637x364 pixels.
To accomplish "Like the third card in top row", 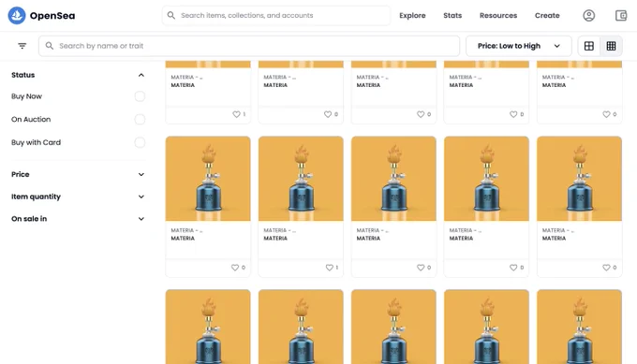I will [421, 114].
